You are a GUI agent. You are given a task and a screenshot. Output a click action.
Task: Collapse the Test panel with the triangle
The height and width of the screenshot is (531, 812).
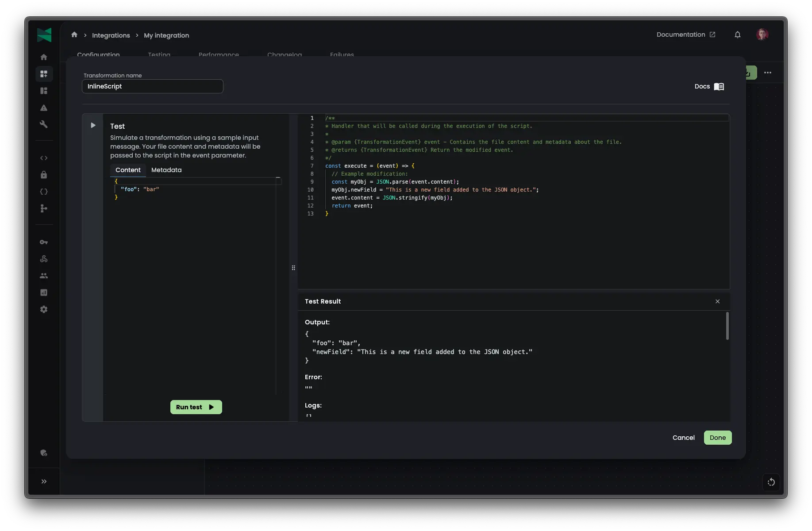pyautogui.click(x=93, y=125)
